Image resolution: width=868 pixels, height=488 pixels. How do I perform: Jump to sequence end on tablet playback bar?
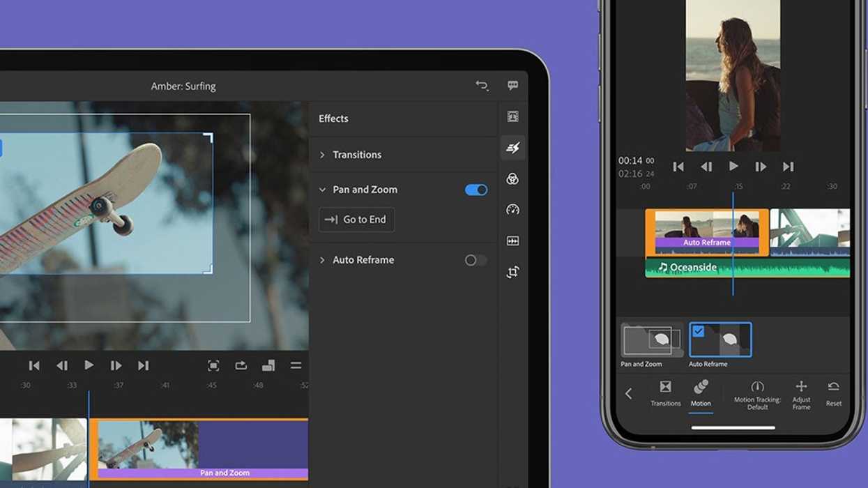(143, 365)
